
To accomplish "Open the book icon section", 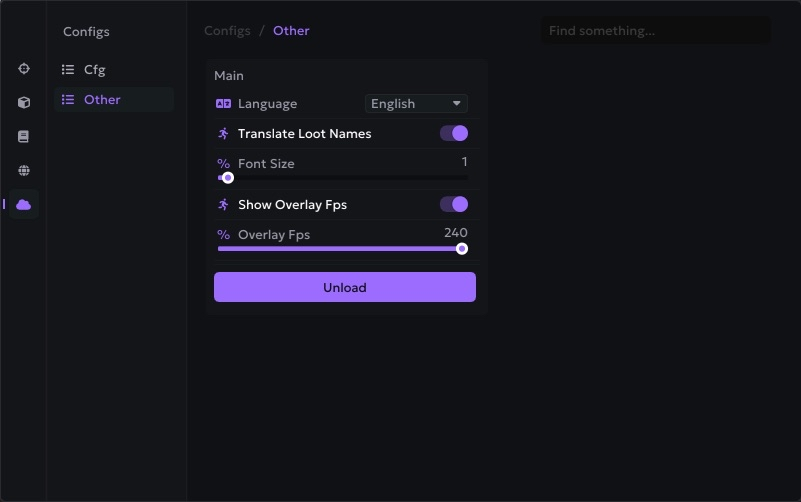I will [24, 137].
